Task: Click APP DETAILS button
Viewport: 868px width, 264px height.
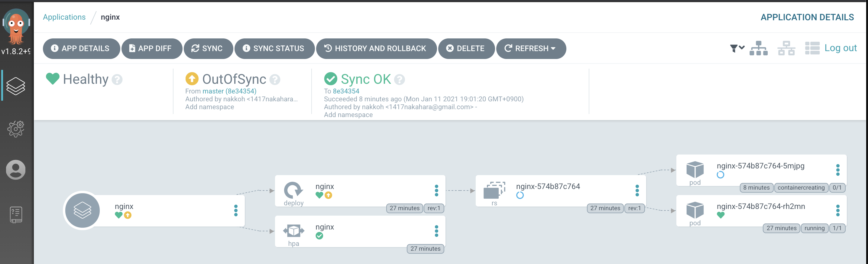Action: pyautogui.click(x=81, y=49)
